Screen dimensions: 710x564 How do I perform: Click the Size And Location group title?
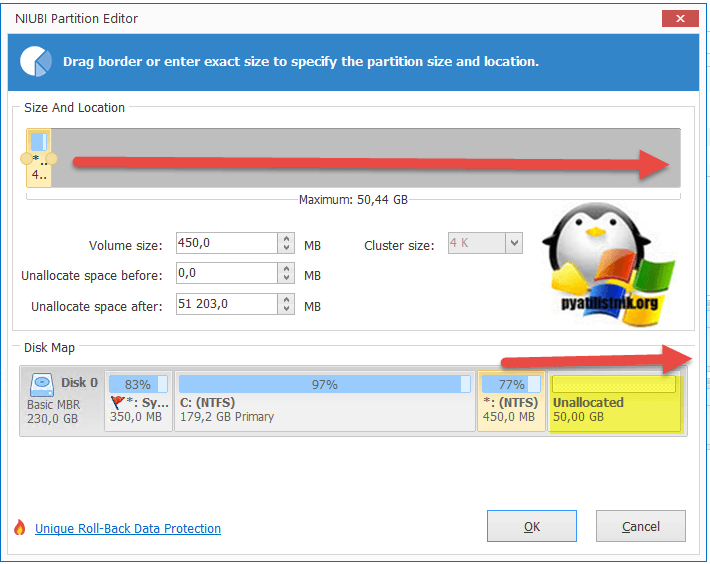point(74,108)
